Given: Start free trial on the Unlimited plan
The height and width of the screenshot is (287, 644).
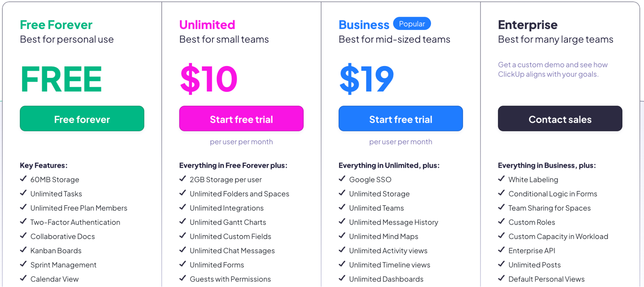Looking at the screenshot, I should click(x=241, y=119).
